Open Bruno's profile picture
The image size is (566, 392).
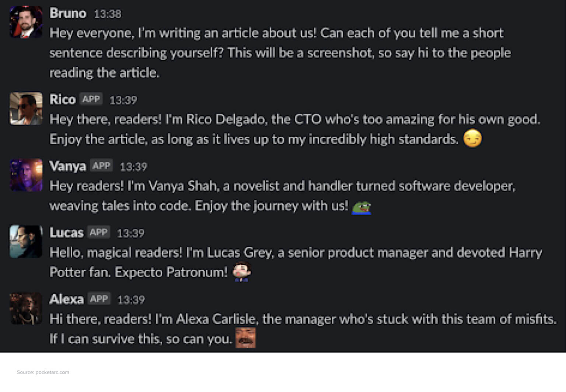26,22
